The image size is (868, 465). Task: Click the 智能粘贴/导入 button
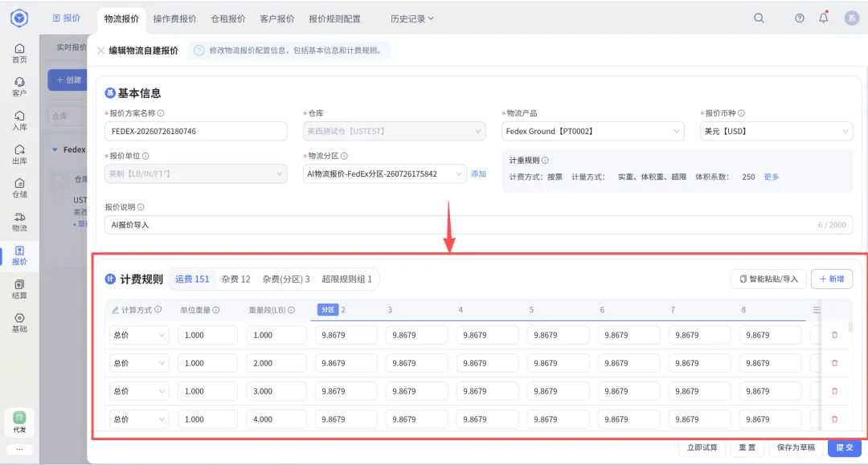[x=769, y=279]
